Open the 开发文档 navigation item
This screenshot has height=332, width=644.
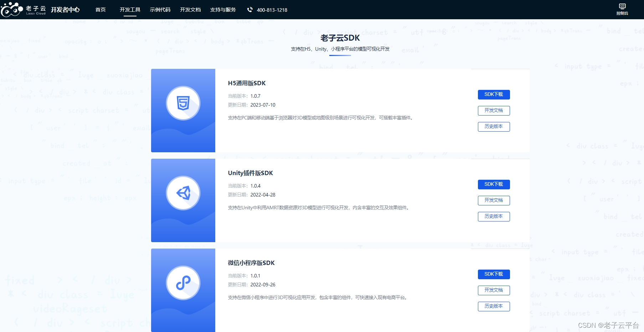click(x=190, y=10)
